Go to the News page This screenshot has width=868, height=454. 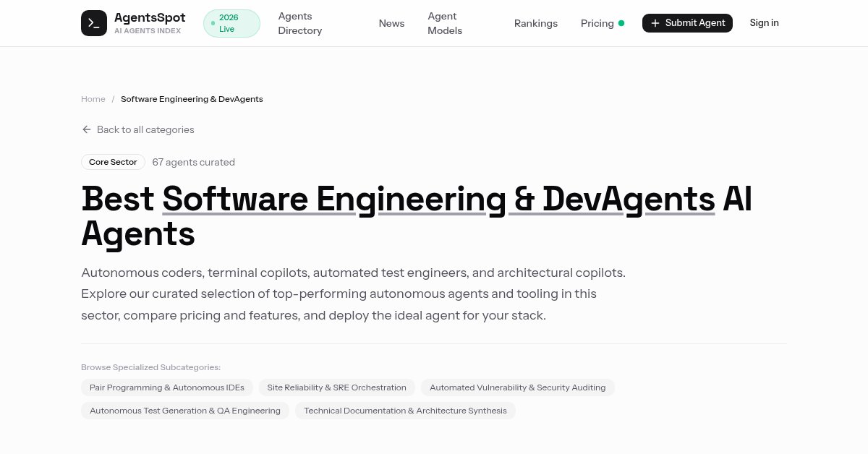point(391,23)
